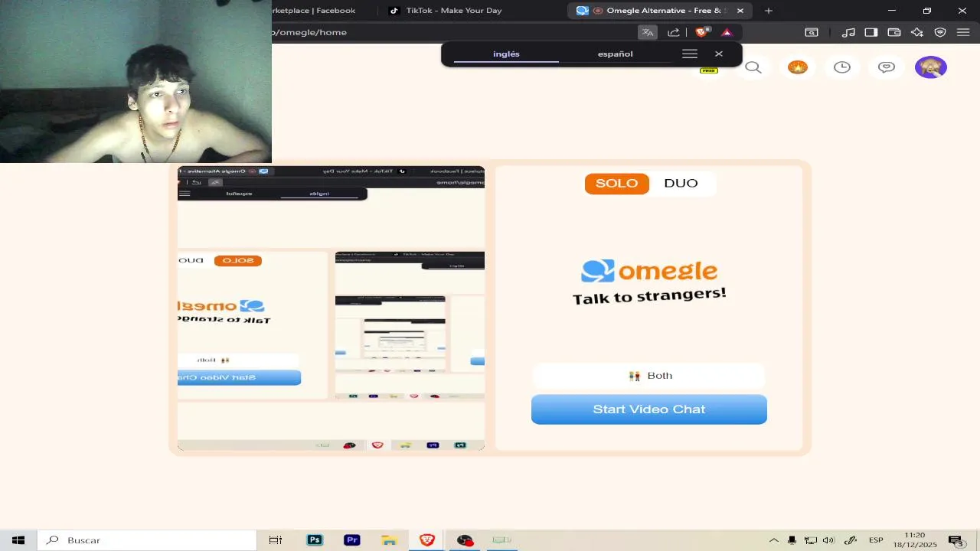The image size is (980, 551).
Task: Open Task View from taskbar
Action: (x=276, y=540)
